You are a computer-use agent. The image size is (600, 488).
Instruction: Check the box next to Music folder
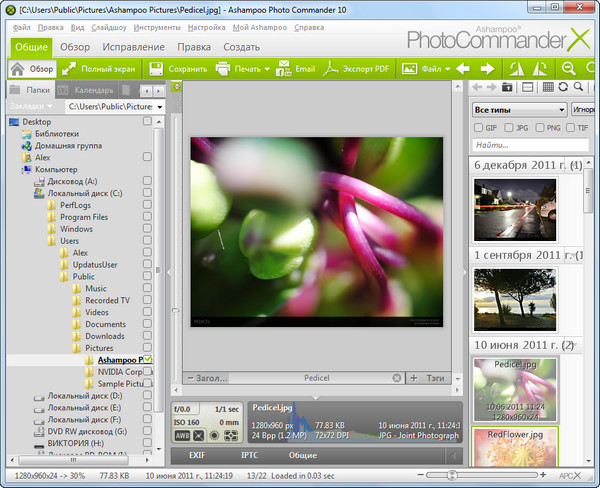coord(147,289)
